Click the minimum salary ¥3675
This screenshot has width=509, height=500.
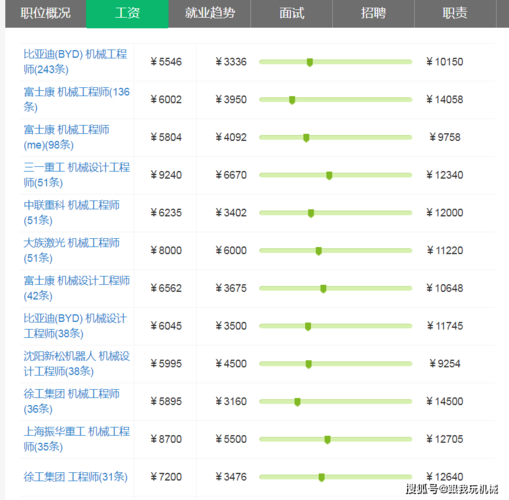(231, 288)
